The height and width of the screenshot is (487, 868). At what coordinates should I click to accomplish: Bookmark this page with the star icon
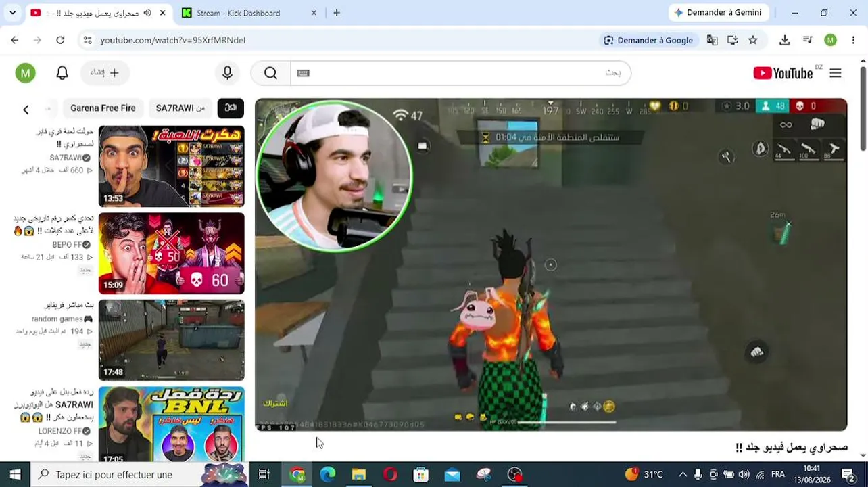pyautogui.click(x=753, y=40)
